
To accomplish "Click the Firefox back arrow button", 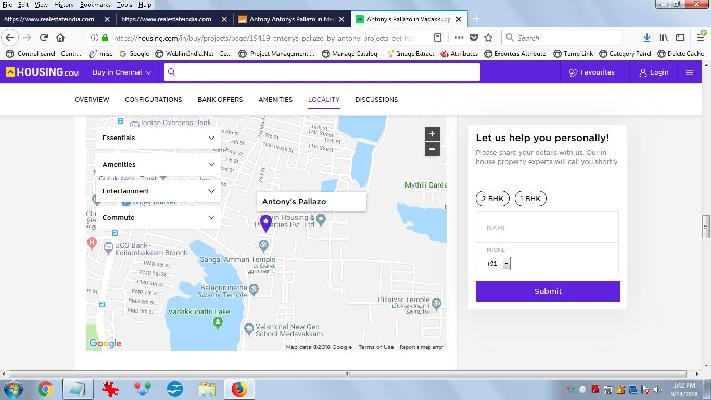I will [x=10, y=38].
